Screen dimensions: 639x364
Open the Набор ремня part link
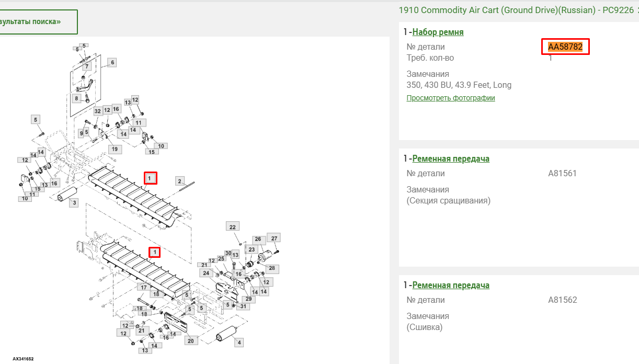tap(438, 32)
